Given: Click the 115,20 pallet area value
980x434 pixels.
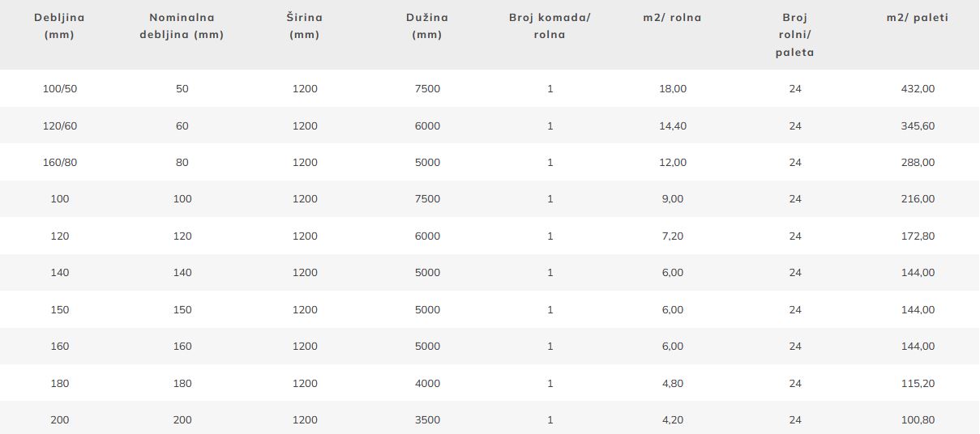Looking at the screenshot, I should coord(918,383).
